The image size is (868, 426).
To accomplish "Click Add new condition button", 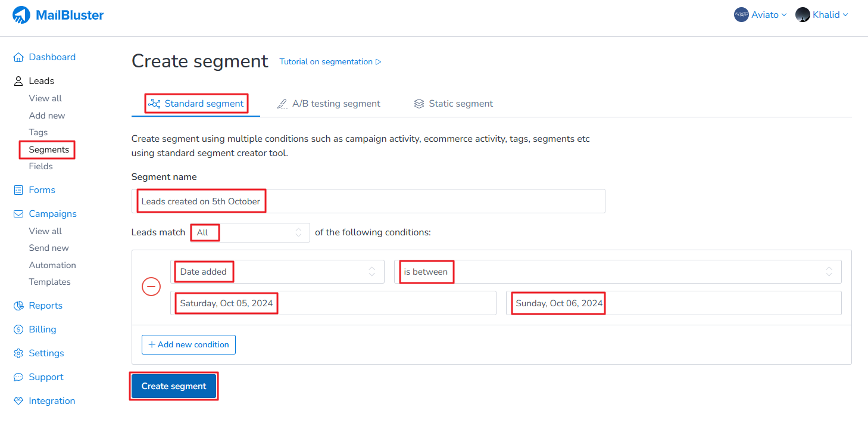I will tap(189, 344).
